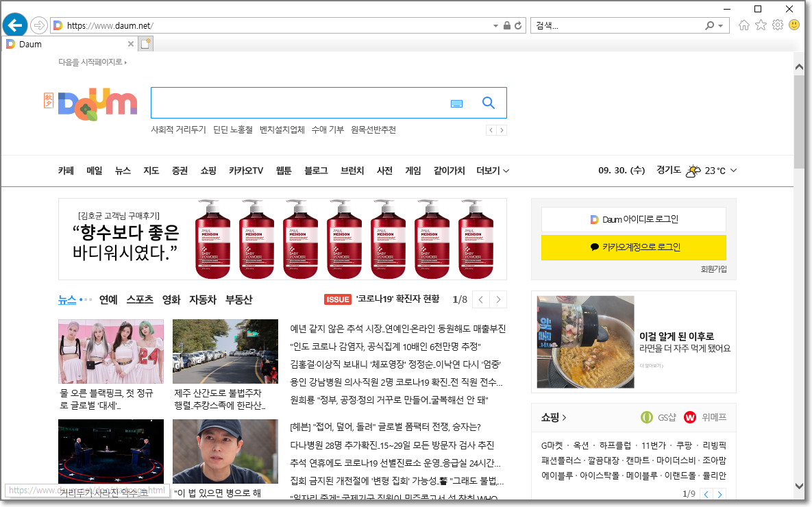Open the G마켓 shopping link

coord(552,445)
